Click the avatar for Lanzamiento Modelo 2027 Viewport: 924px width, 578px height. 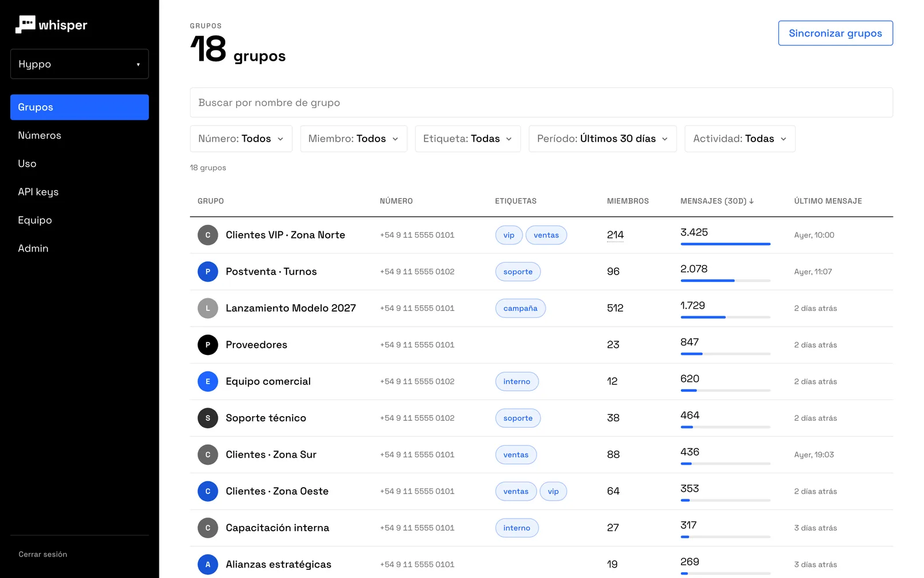[208, 308]
